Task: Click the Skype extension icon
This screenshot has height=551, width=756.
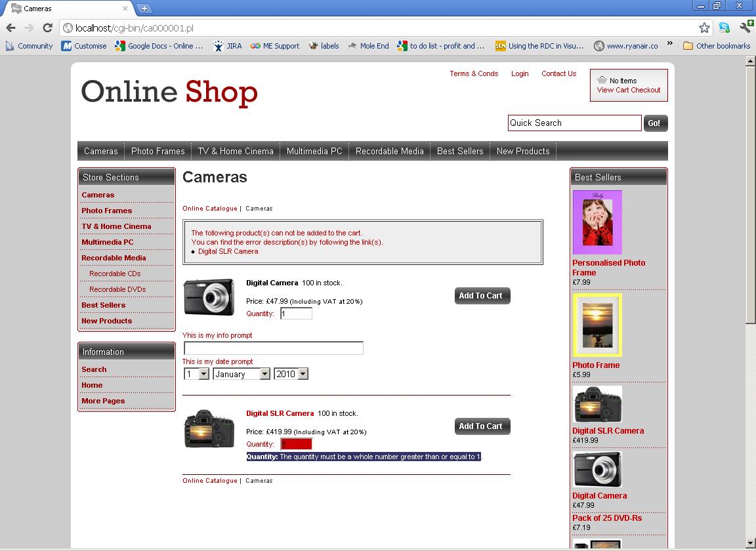Action: click(724, 28)
